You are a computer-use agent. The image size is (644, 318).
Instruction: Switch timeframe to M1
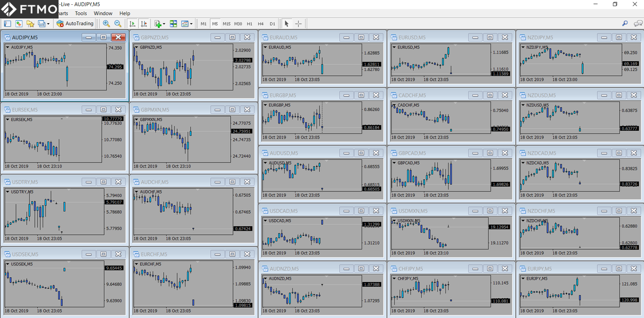pos(203,24)
